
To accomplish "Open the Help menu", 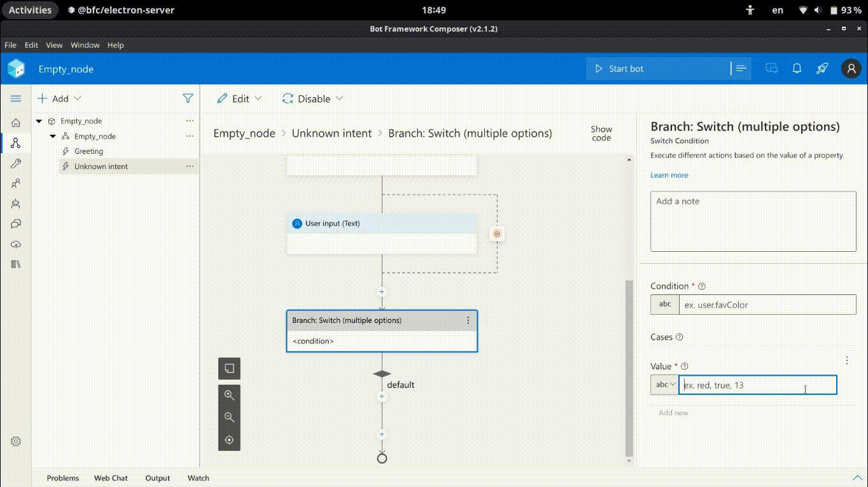I will (115, 45).
